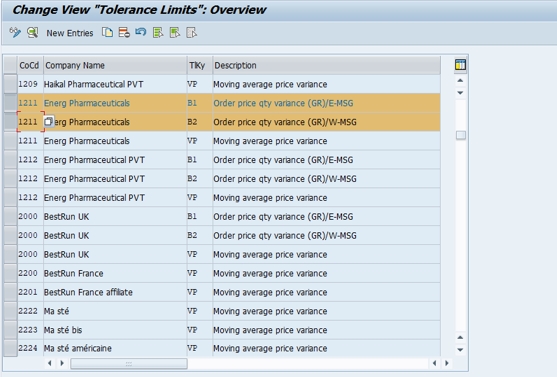Toggle row selector for 1212 B2 entry

coord(10,179)
